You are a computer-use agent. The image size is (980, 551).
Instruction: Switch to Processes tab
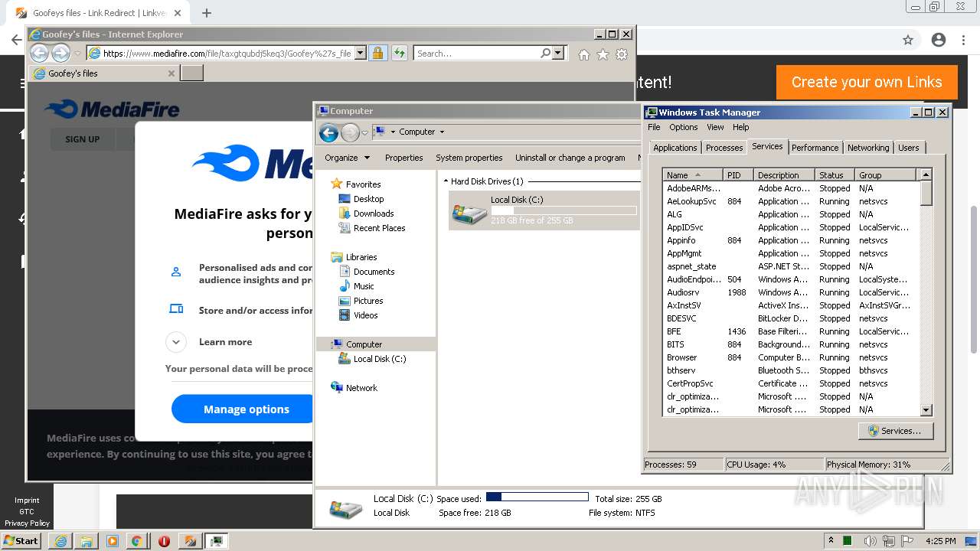click(724, 148)
